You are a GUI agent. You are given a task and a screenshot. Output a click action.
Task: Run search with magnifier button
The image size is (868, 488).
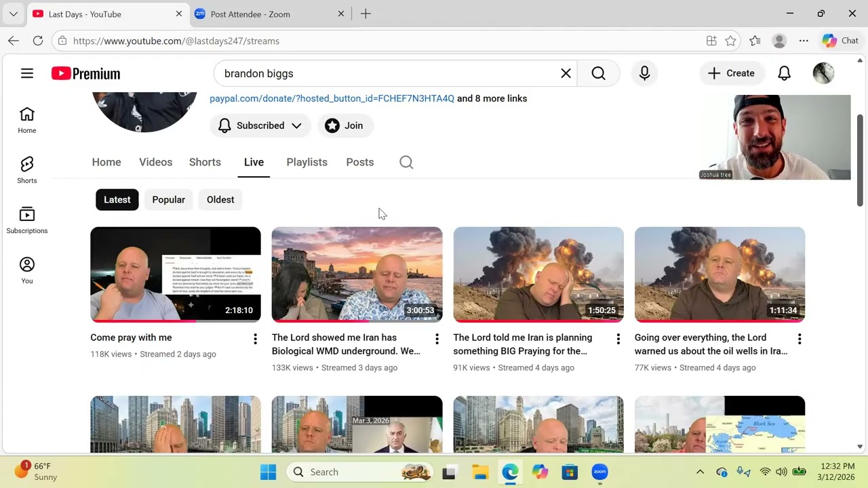coord(598,73)
